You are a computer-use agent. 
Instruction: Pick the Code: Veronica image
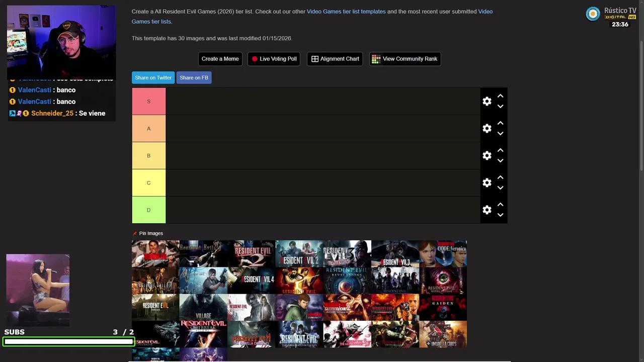coord(443,253)
